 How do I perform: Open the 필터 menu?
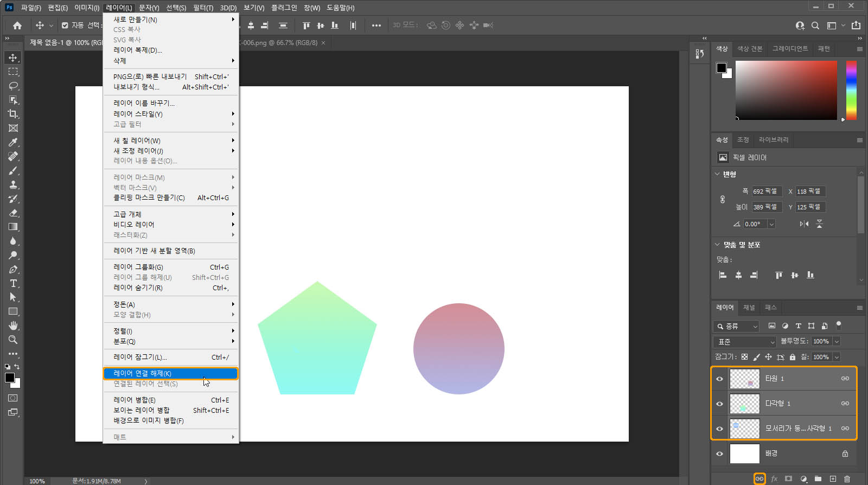click(203, 8)
